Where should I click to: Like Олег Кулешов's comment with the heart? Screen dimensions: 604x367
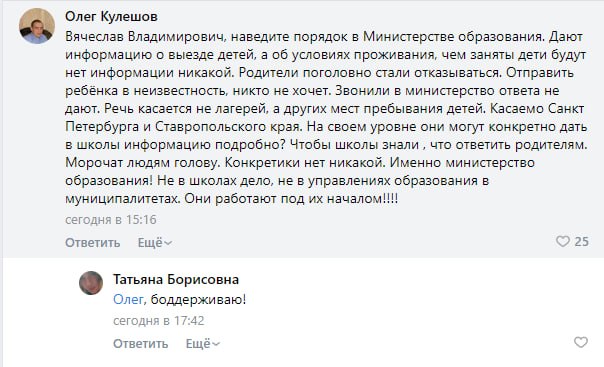point(562,241)
